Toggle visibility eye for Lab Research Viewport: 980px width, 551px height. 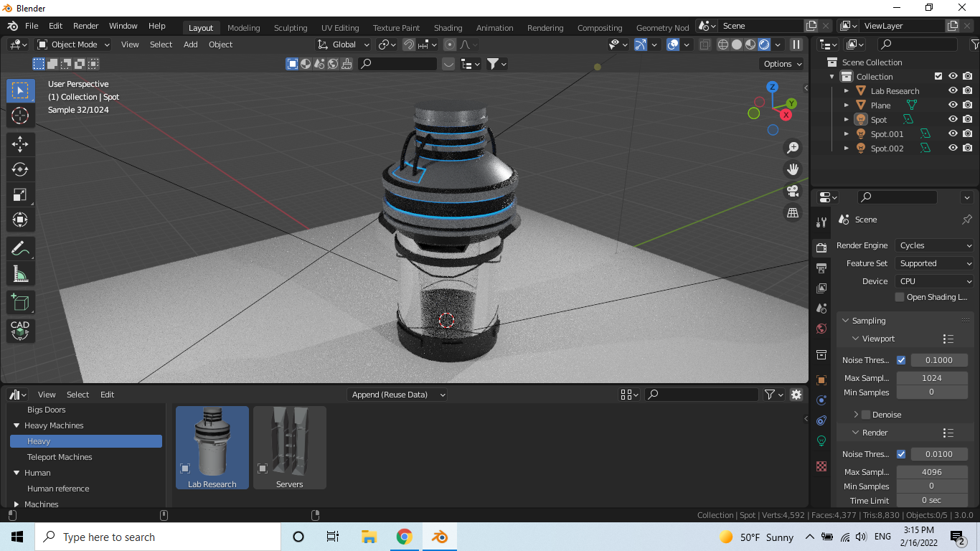[953, 91]
